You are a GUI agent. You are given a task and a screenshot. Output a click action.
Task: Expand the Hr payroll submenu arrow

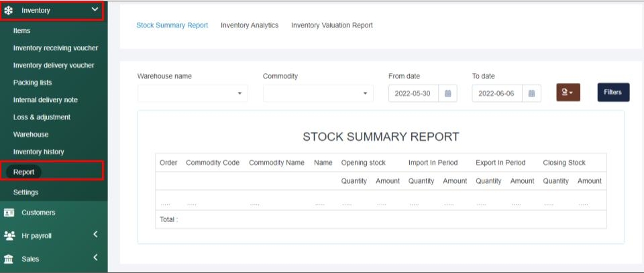[x=95, y=235]
